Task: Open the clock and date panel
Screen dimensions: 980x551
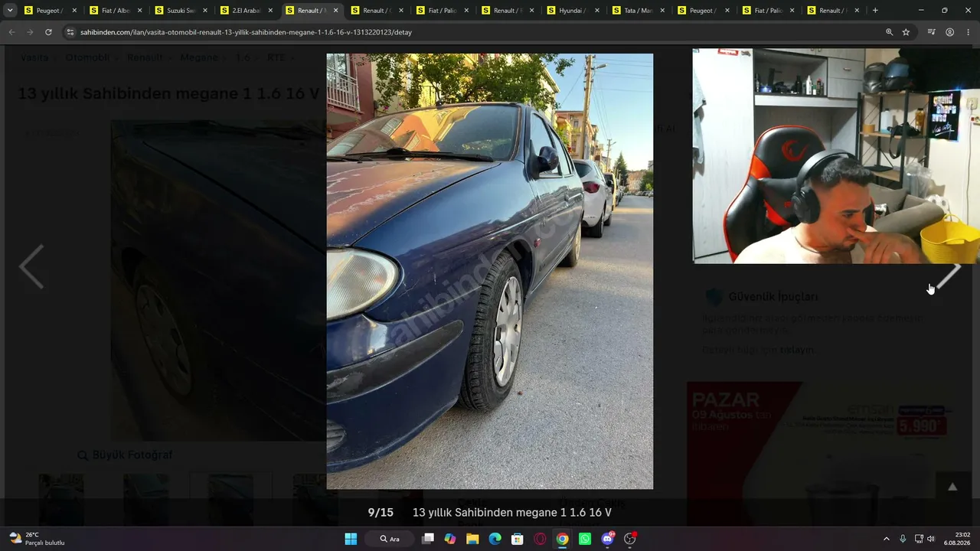Action: [x=956, y=539]
